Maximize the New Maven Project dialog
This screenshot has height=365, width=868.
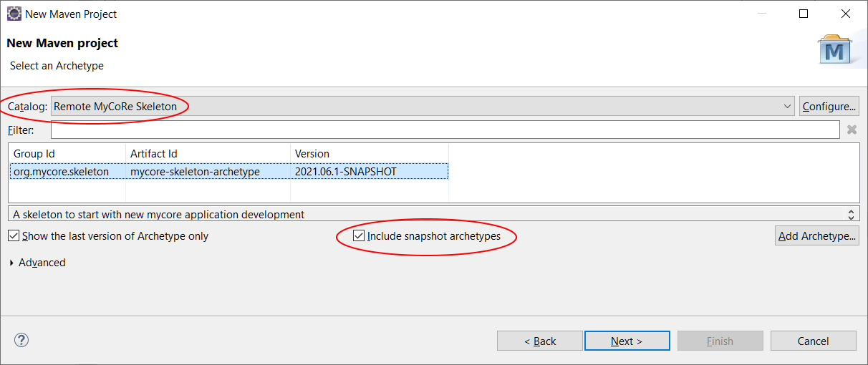pyautogui.click(x=804, y=14)
